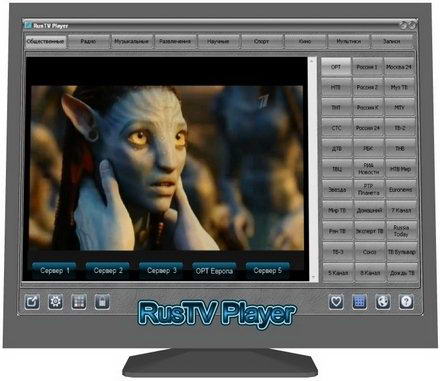Select the 5 Канал channel
440x381 pixels.
338,273
